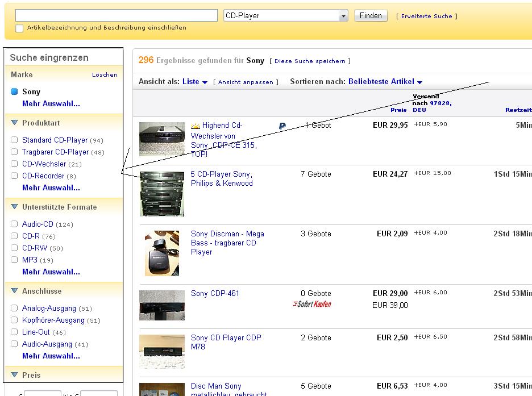The image size is (532, 396).
Task: Open Highend Cd-Wechsler von Sony listing title
Action: [224, 139]
